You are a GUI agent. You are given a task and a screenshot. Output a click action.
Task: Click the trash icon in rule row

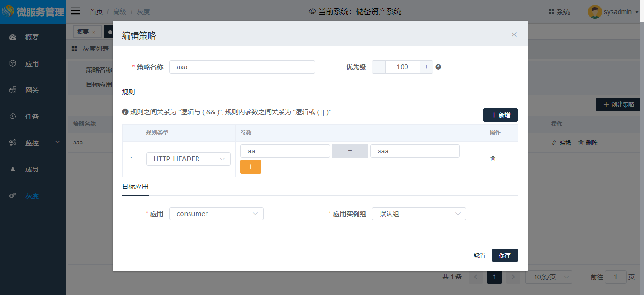493,159
